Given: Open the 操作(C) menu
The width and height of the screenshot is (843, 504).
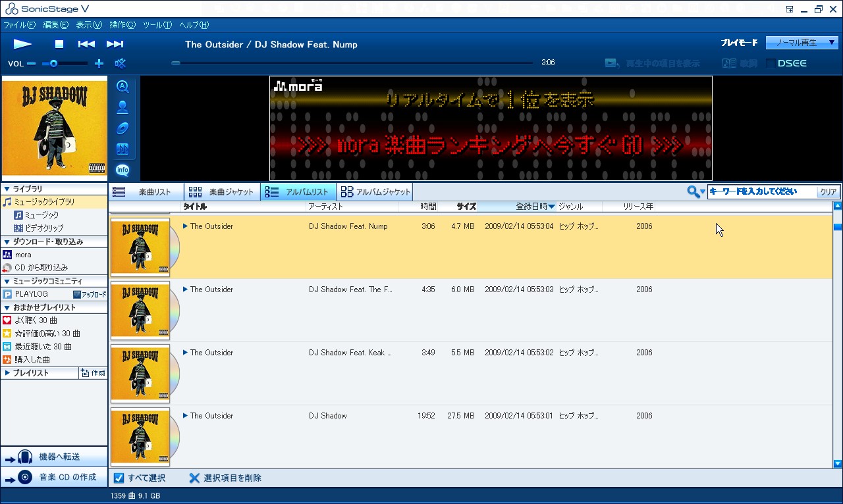Looking at the screenshot, I should (x=122, y=25).
